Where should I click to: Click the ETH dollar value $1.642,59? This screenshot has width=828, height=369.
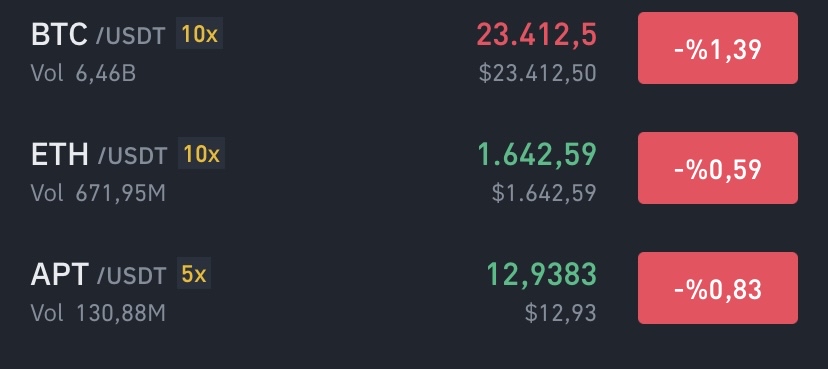click(544, 193)
